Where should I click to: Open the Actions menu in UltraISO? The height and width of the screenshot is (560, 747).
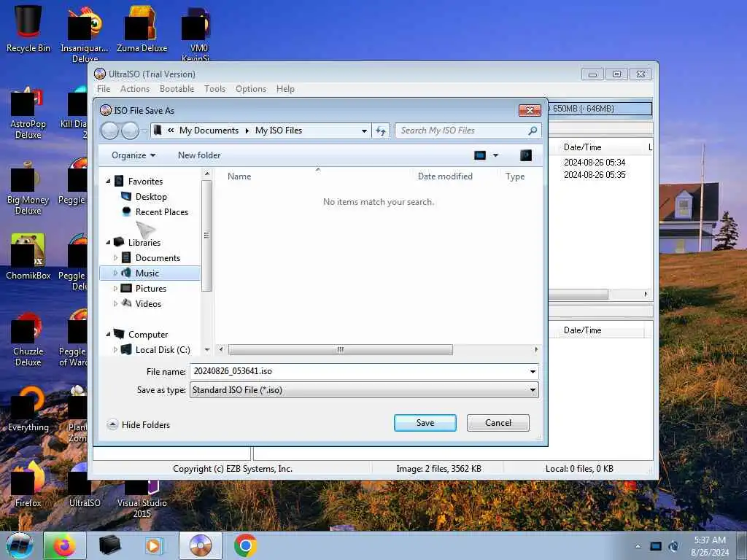(135, 88)
